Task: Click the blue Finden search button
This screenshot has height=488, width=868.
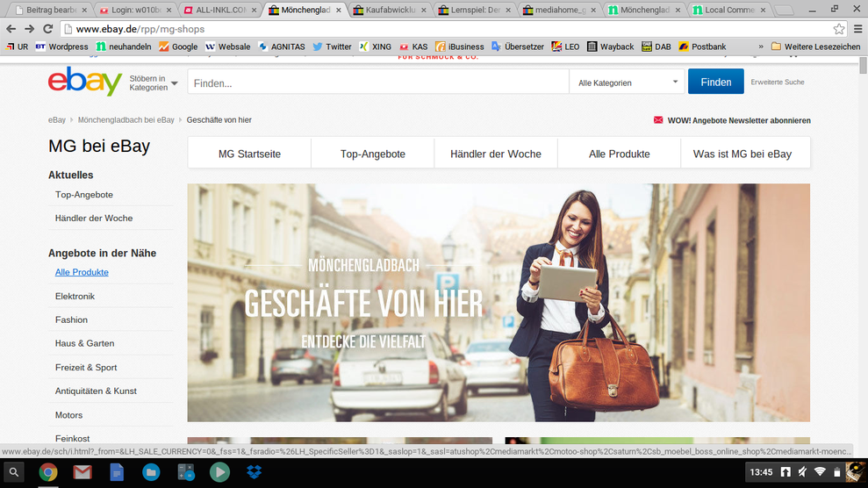Action: pyautogui.click(x=716, y=82)
